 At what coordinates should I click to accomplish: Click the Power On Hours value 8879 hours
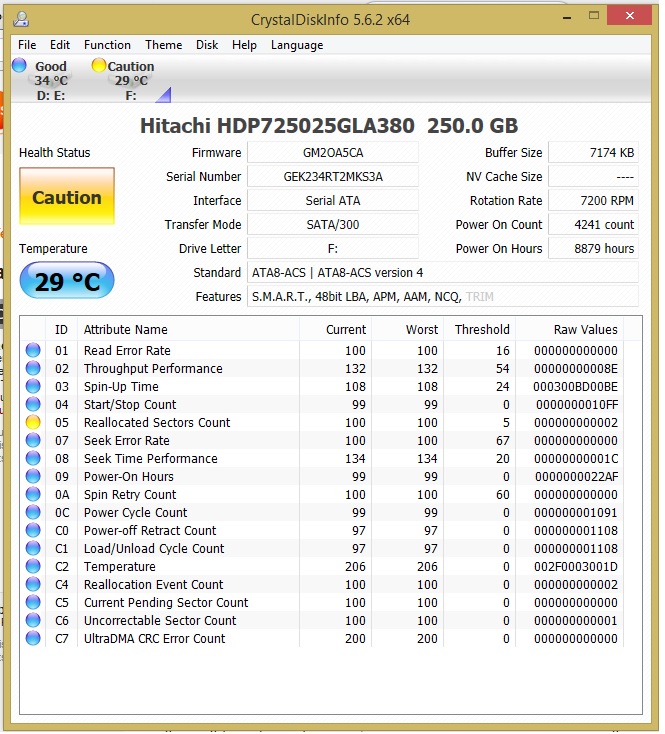593,249
